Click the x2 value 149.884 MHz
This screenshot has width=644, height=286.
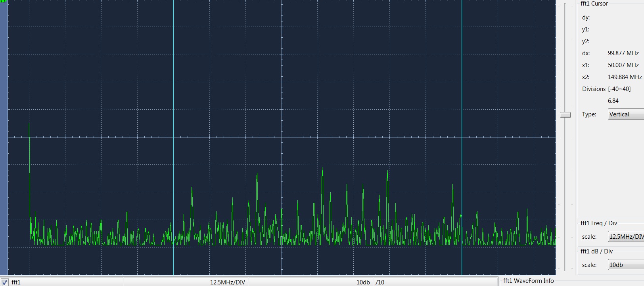coord(625,77)
